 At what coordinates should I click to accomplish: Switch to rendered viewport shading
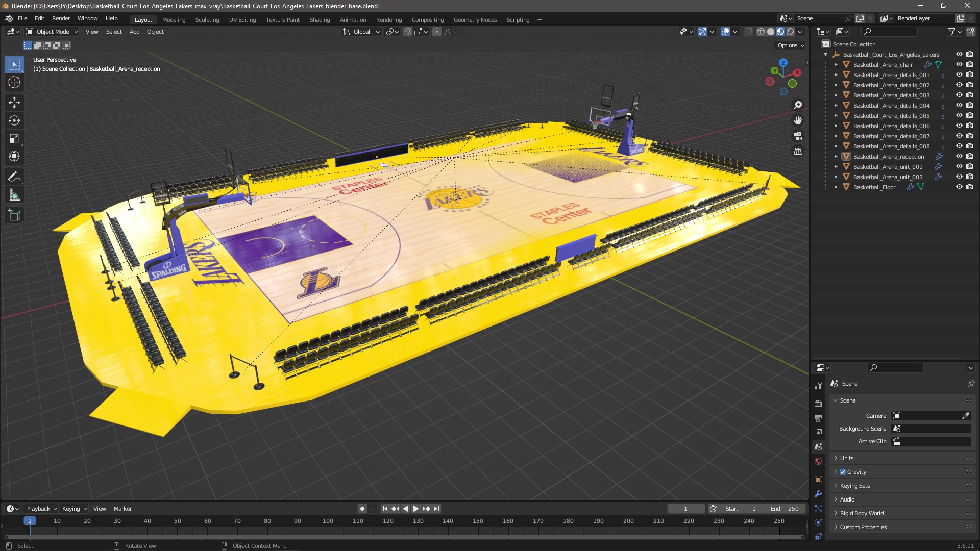pos(790,32)
